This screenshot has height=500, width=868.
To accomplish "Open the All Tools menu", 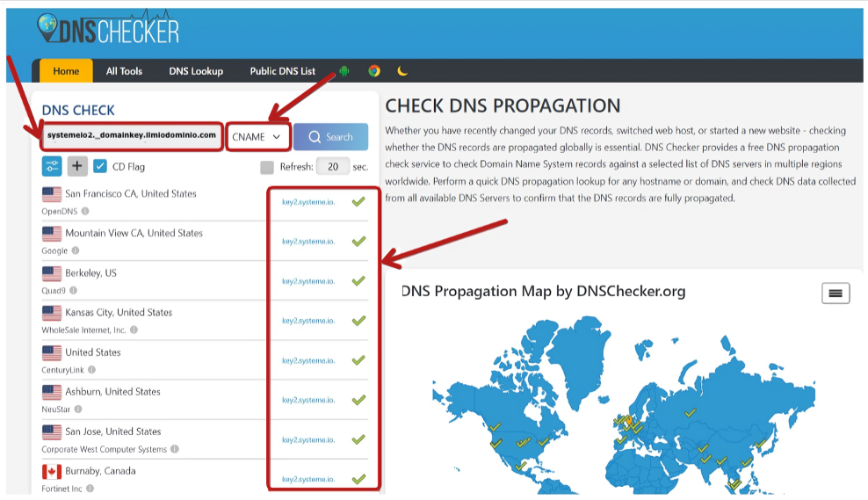I will [124, 71].
